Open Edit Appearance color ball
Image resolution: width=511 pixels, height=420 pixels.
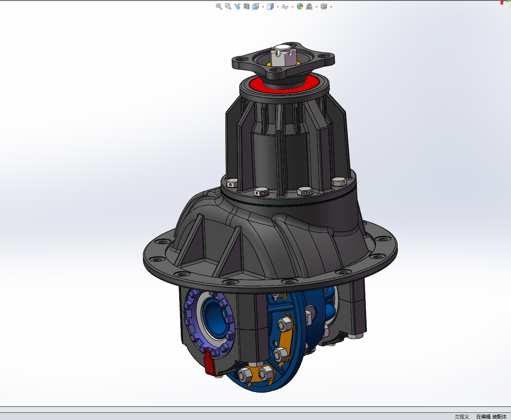(x=300, y=6)
